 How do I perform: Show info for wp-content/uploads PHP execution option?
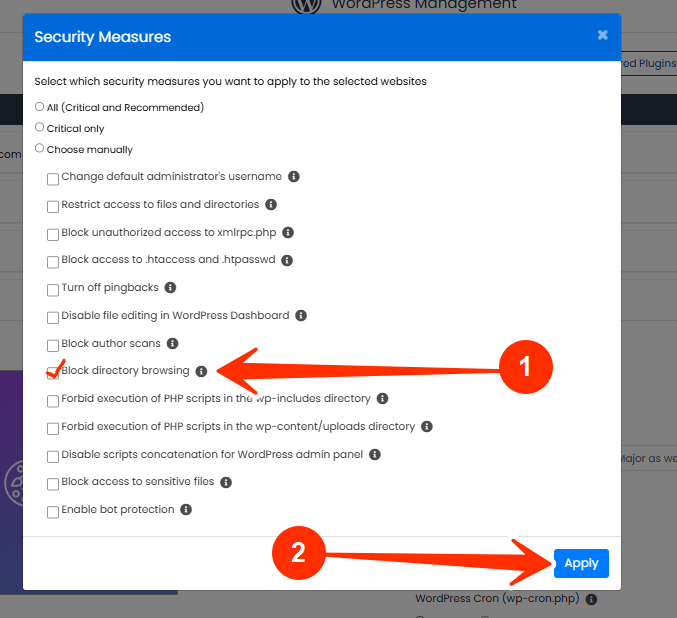coord(427,427)
